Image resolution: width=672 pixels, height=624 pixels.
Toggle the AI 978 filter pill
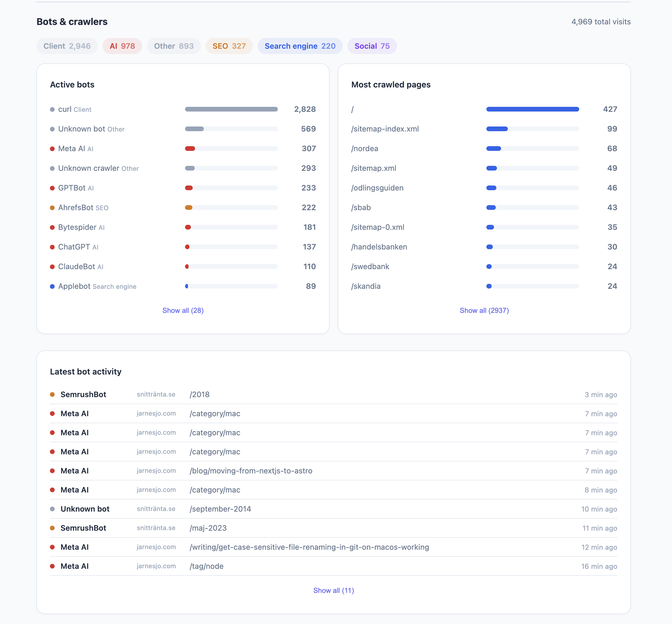pyautogui.click(x=122, y=46)
